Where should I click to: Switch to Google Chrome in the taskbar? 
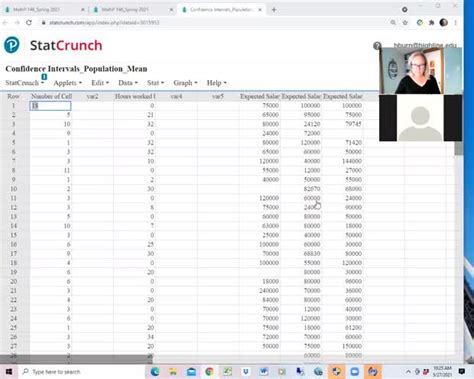click(x=209, y=372)
